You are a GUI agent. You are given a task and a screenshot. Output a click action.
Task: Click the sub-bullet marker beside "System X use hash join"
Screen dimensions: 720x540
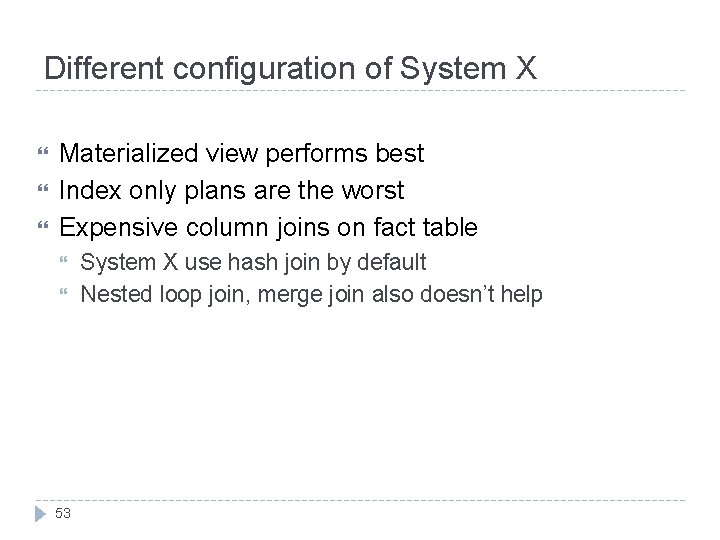pos(65,263)
